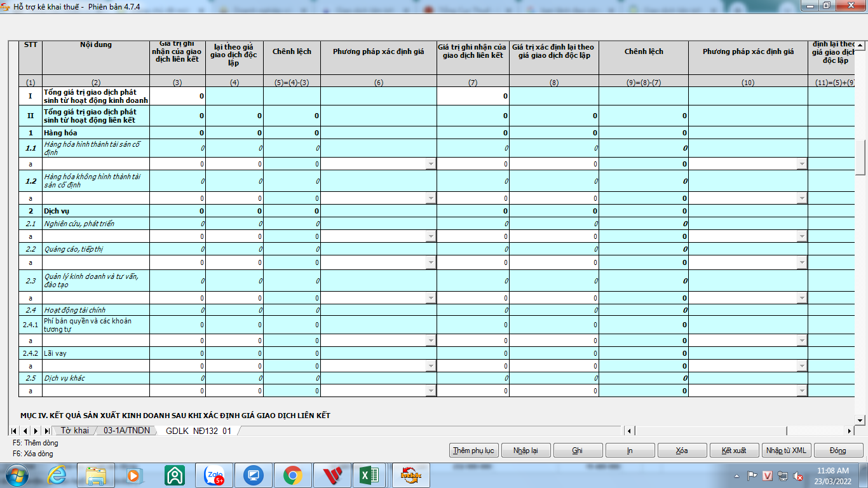Click the vertical scrollbar down arrow
868x488 pixels.
[860, 420]
